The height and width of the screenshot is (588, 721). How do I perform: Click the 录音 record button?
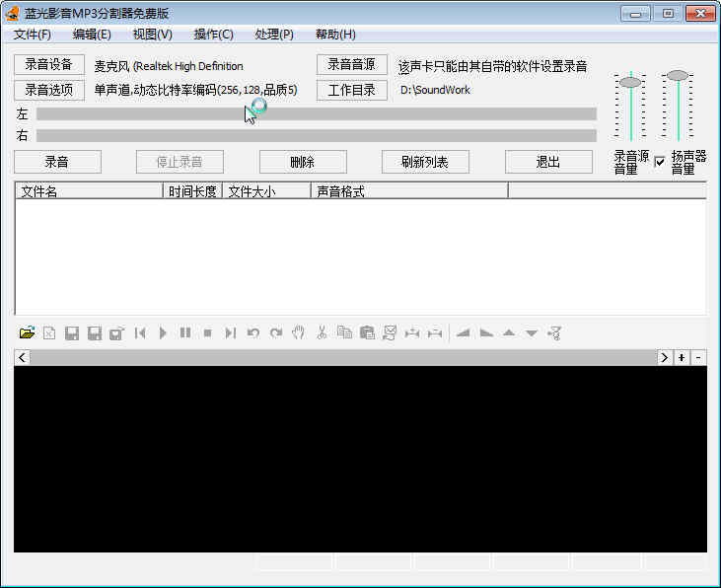click(57, 162)
